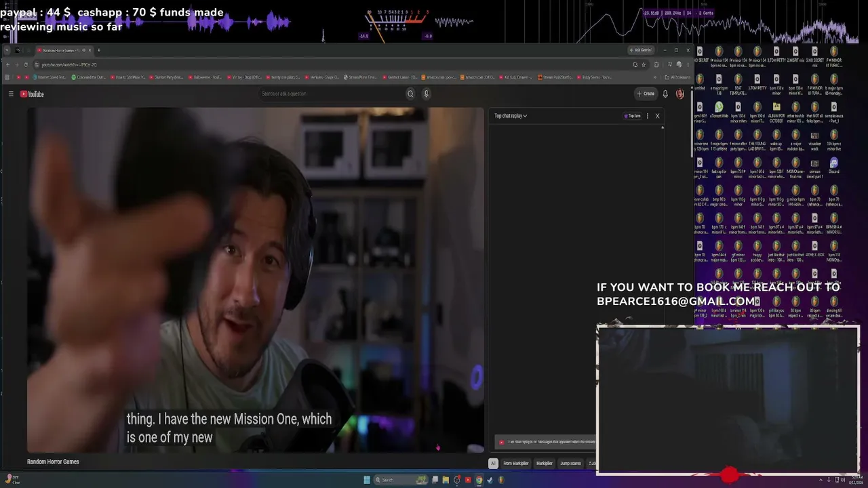Select the From Markiplier filter chip

pos(515,464)
